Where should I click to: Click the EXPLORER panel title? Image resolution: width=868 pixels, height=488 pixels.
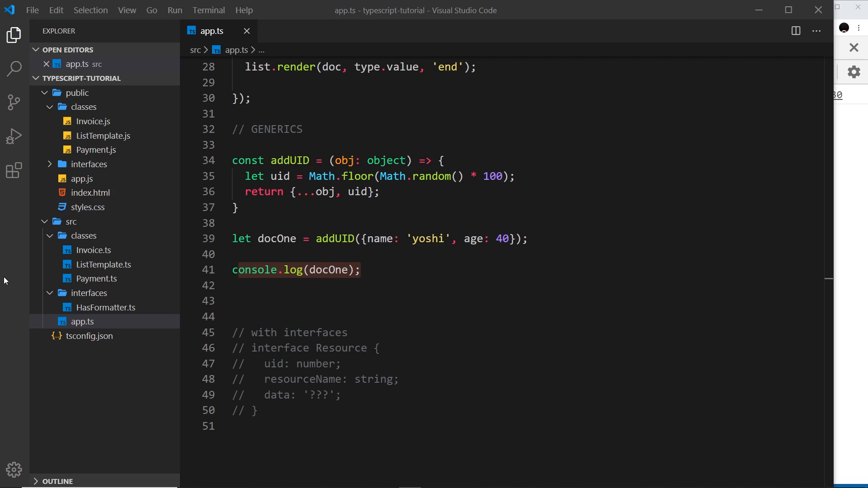click(x=59, y=31)
